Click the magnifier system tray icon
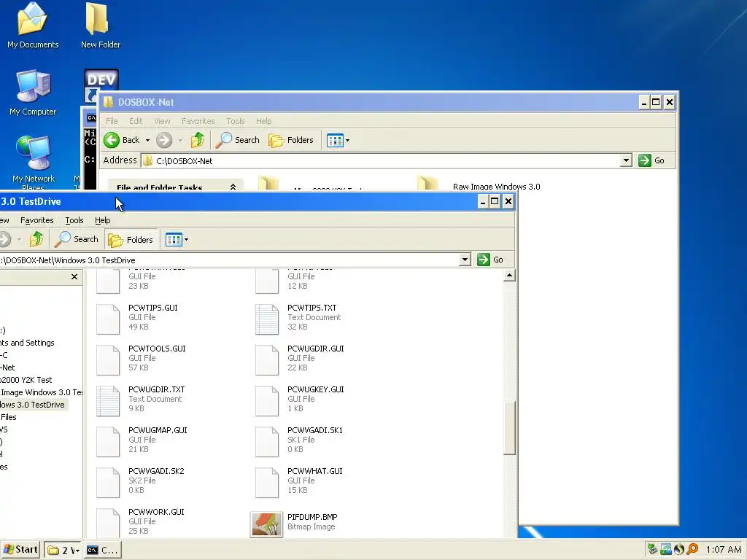 [x=692, y=549]
